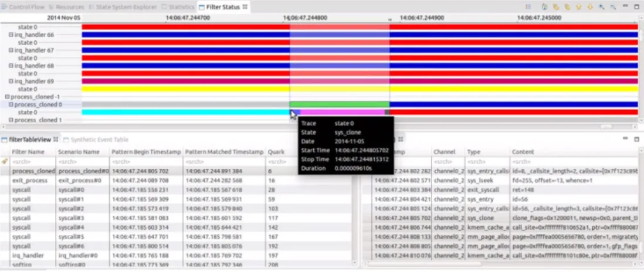Viewport: 644px width, 272px height.
Task: Sort by the Scenario Name column header
Action: tap(83, 152)
